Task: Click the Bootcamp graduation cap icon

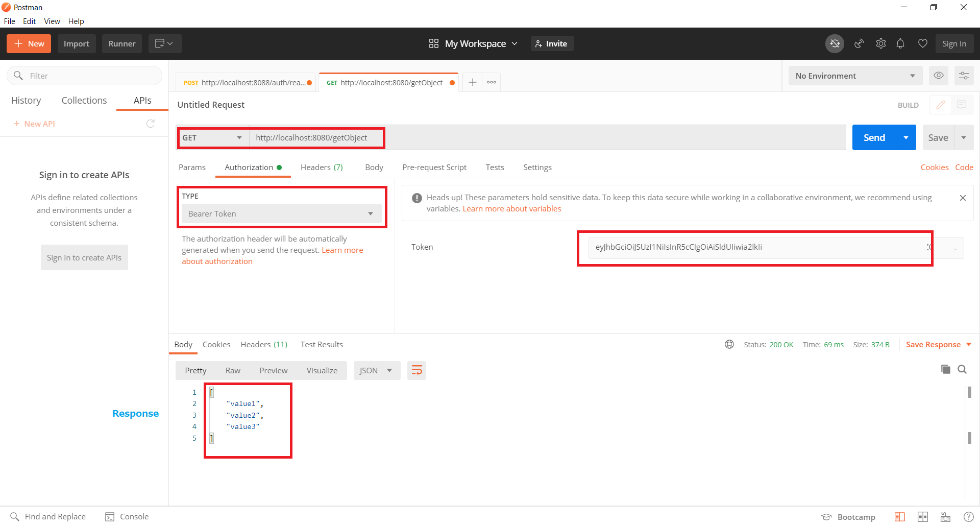Action: [826, 517]
